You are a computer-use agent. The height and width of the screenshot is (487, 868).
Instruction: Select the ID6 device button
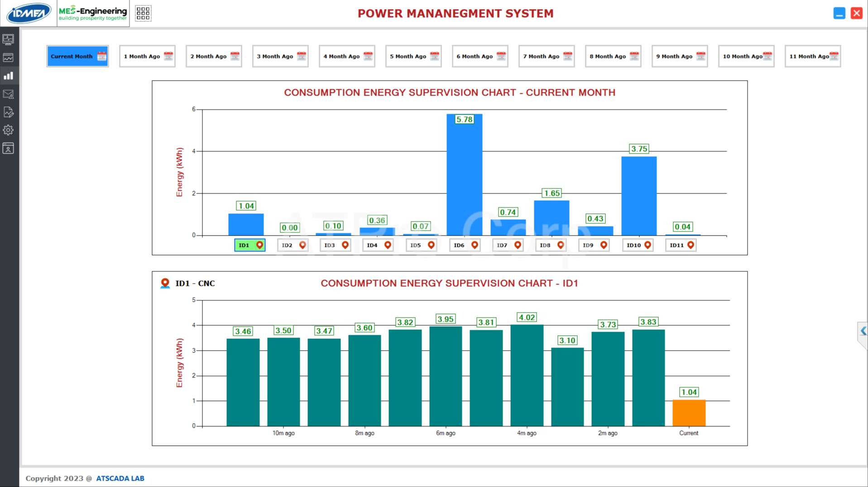(x=465, y=245)
